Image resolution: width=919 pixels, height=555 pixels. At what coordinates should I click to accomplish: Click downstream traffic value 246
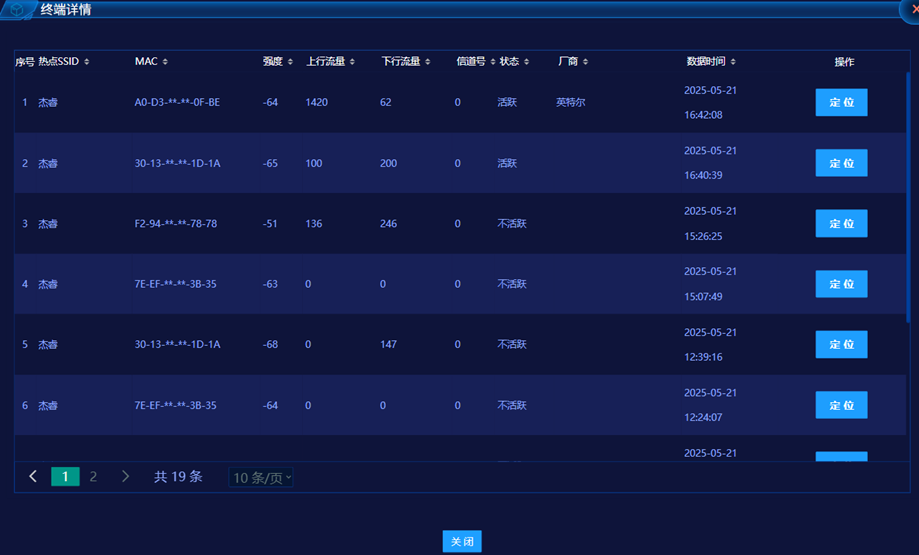(x=388, y=224)
